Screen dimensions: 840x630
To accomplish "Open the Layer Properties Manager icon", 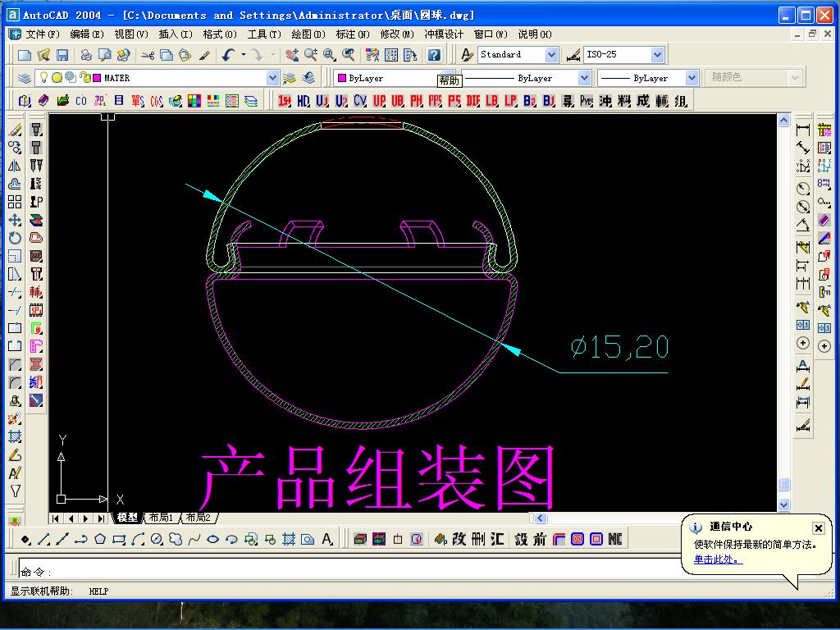I will coord(24,78).
